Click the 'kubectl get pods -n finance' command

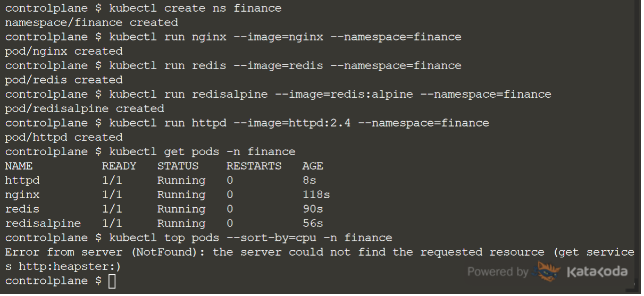(x=202, y=151)
